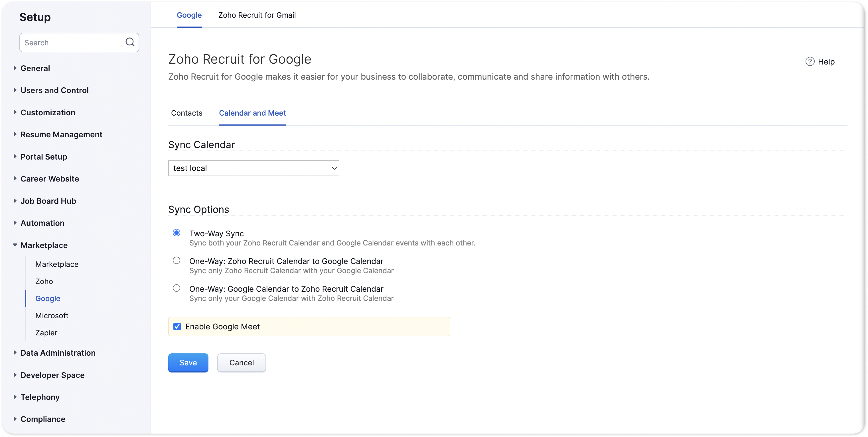Click the Resume Management label
The height and width of the screenshot is (437, 868).
pos(61,134)
